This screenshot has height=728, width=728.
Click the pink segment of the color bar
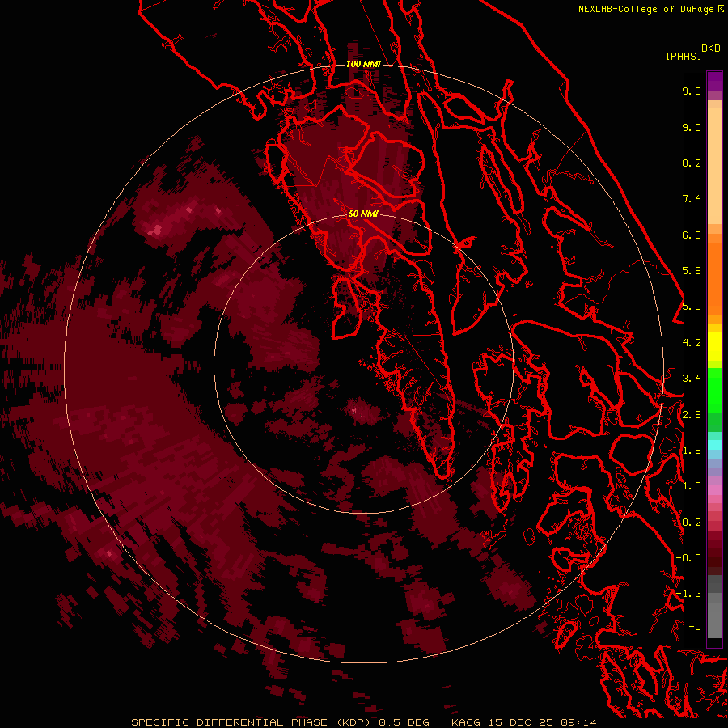click(x=714, y=490)
